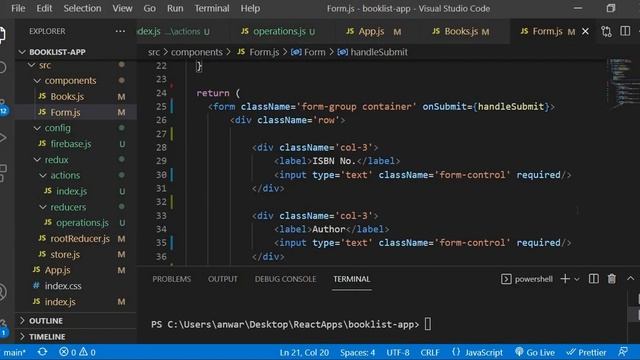Kill terminal with trash icon
This screenshot has width=640, height=360.
click(x=611, y=279)
